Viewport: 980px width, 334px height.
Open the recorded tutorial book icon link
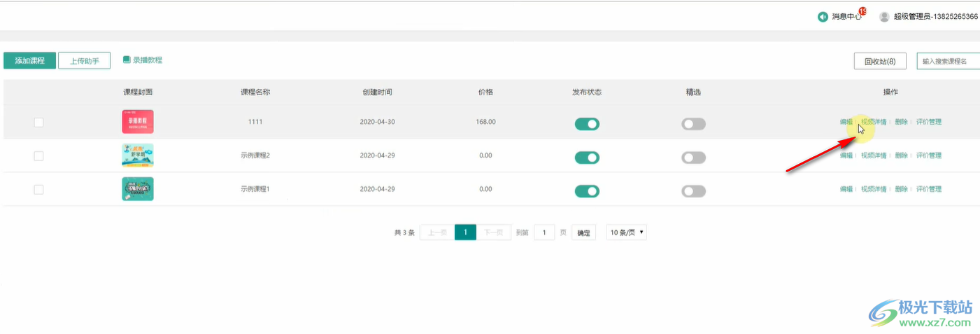(127, 60)
